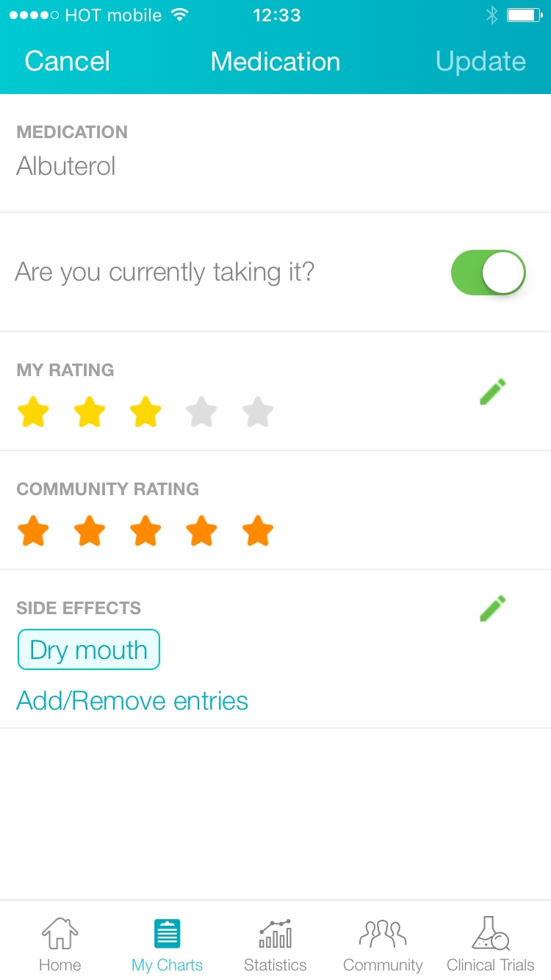Screen dimensions: 551x980
Task: Open the Statistics bar chart icon
Action: [x=275, y=934]
